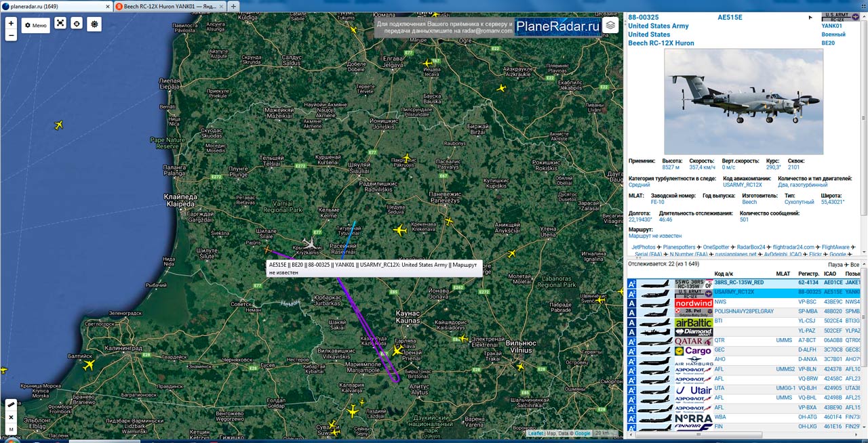Select Finnair airline logo row
This screenshot has width=868, height=443.
pyautogui.click(x=694, y=427)
